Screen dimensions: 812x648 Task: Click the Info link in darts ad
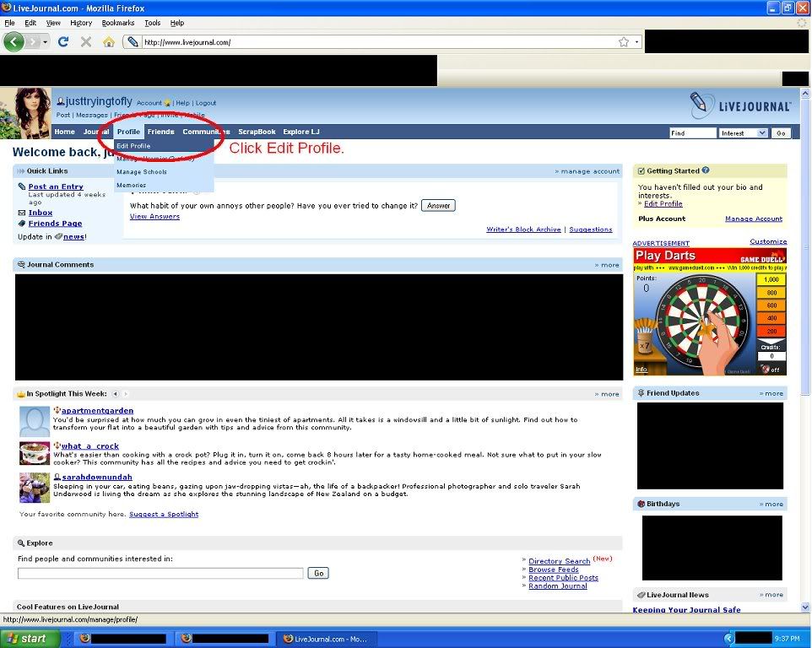click(x=641, y=369)
